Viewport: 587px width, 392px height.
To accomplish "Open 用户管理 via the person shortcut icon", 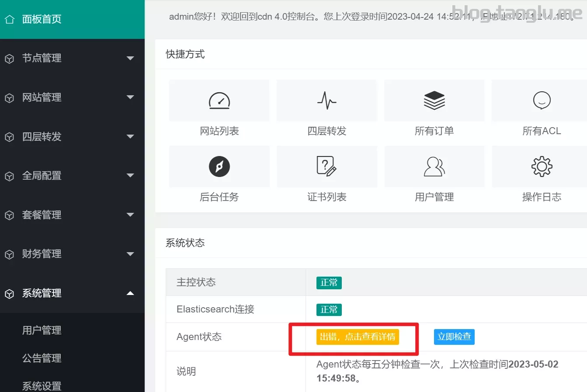I will tap(434, 167).
